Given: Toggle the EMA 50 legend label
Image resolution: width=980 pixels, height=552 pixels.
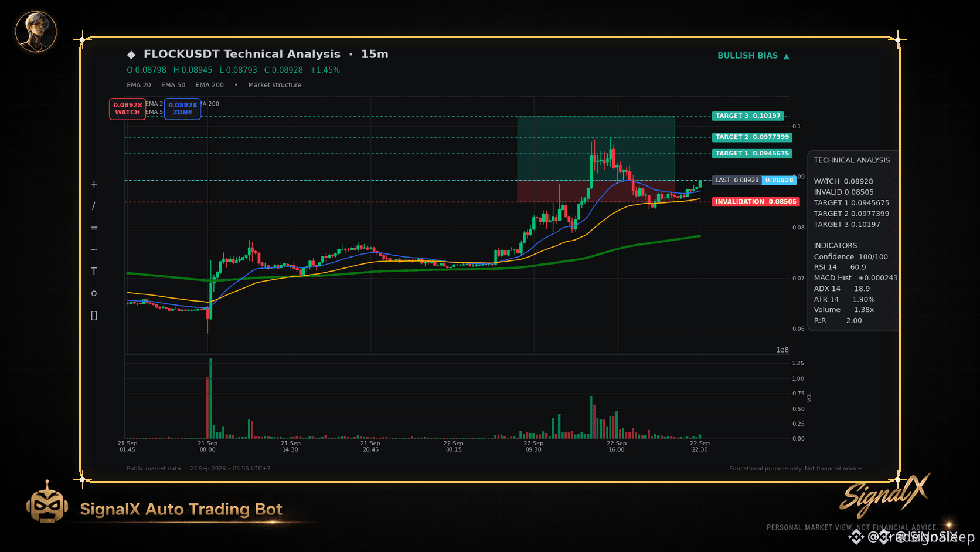Looking at the screenshot, I should click(x=173, y=85).
